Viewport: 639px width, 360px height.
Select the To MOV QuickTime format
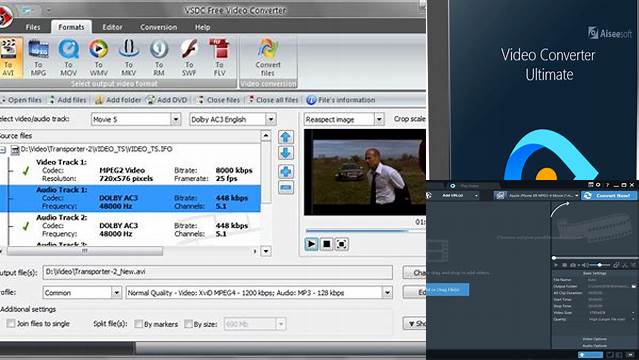click(68, 57)
